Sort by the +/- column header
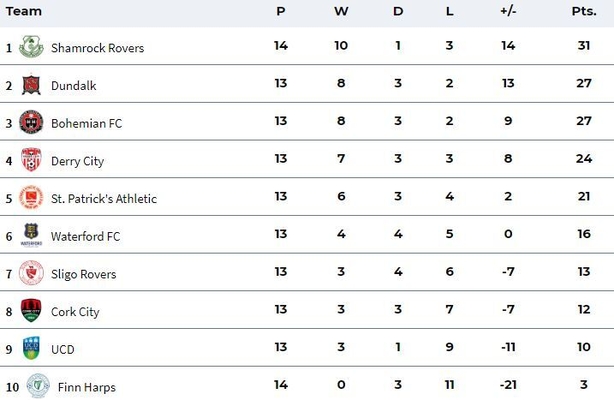 pos(508,11)
